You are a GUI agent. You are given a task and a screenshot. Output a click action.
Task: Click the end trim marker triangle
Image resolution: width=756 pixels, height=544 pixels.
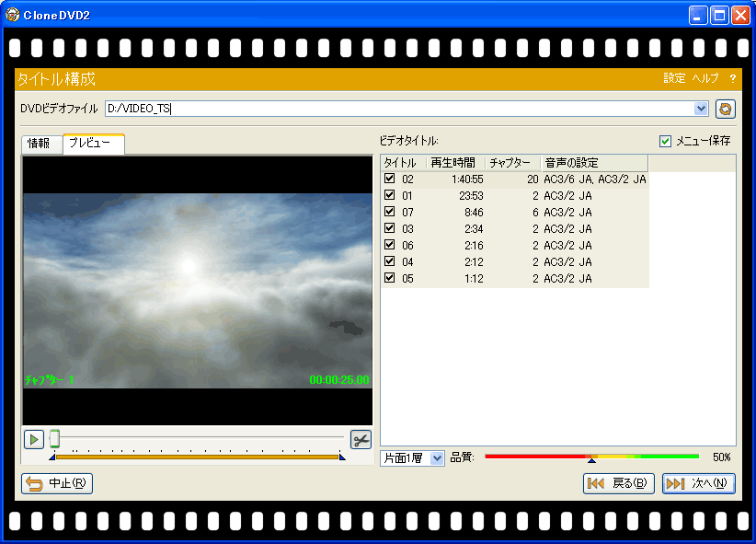click(x=342, y=457)
